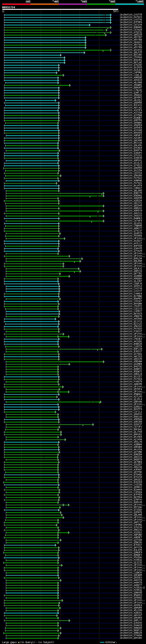146x644 pixels.
Task: Open hit UniRef100_Q4YXZ4
Action: pyautogui.click(x=131, y=547)
